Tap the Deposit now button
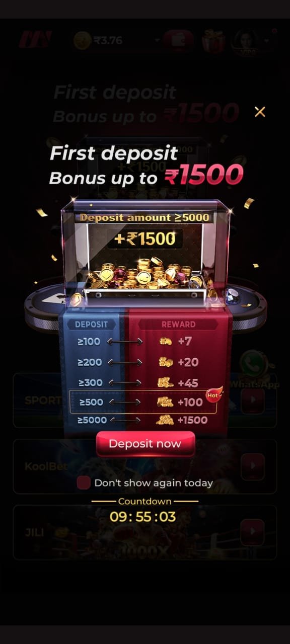 click(145, 443)
